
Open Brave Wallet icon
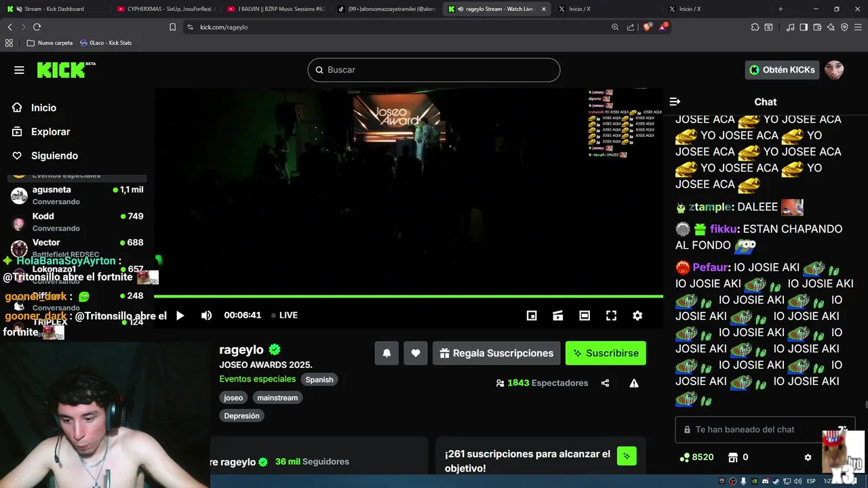pyautogui.click(x=817, y=27)
